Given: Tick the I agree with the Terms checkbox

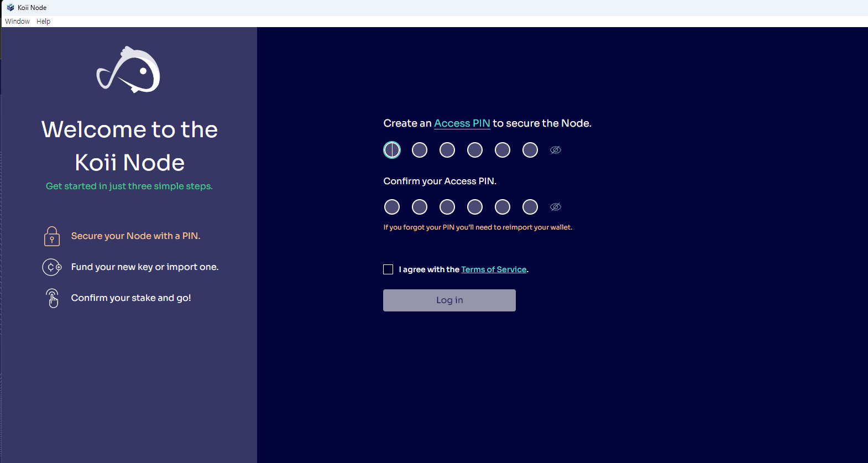Looking at the screenshot, I should click(388, 269).
